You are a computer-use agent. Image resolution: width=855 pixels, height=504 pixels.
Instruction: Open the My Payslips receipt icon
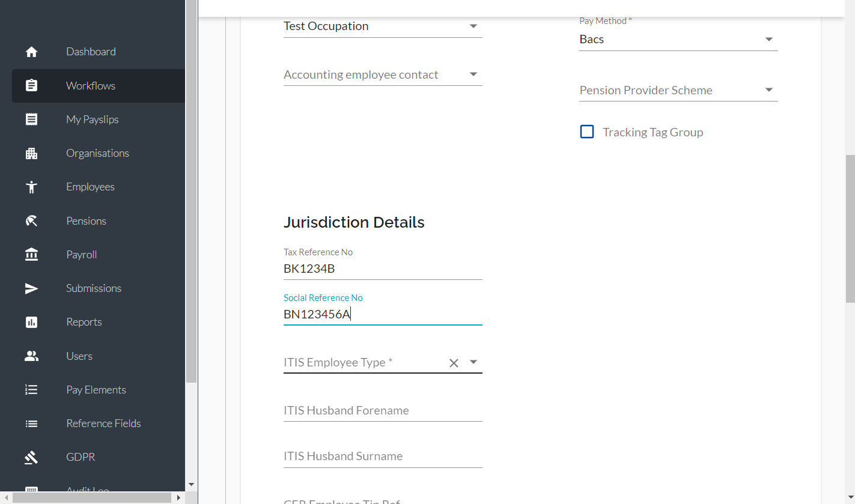pyautogui.click(x=32, y=120)
